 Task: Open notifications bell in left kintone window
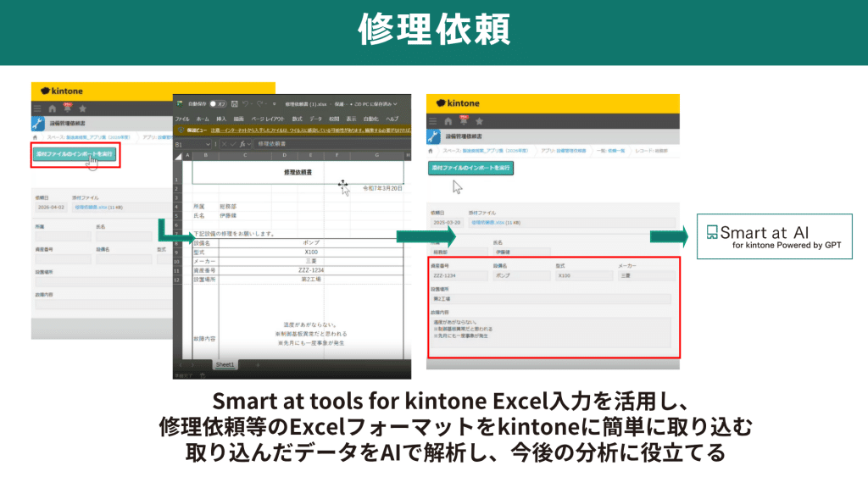(x=68, y=108)
